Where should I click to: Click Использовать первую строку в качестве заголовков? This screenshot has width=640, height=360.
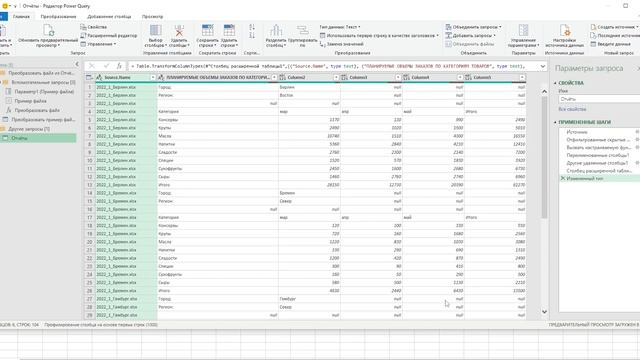point(379,36)
